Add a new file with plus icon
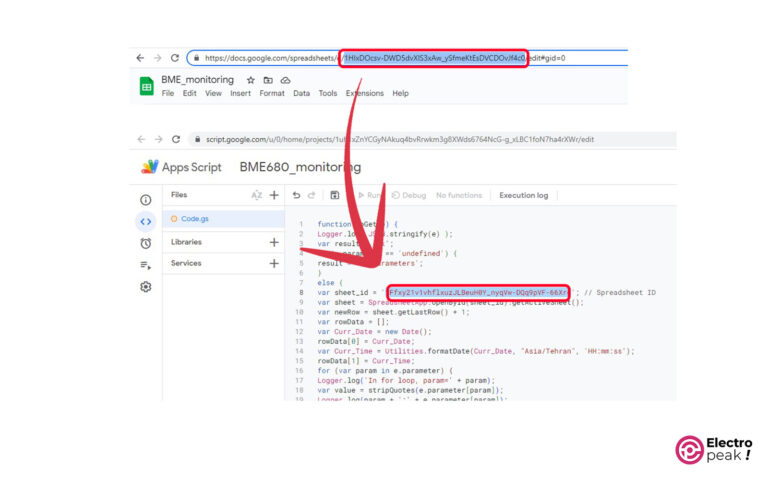 [274, 195]
